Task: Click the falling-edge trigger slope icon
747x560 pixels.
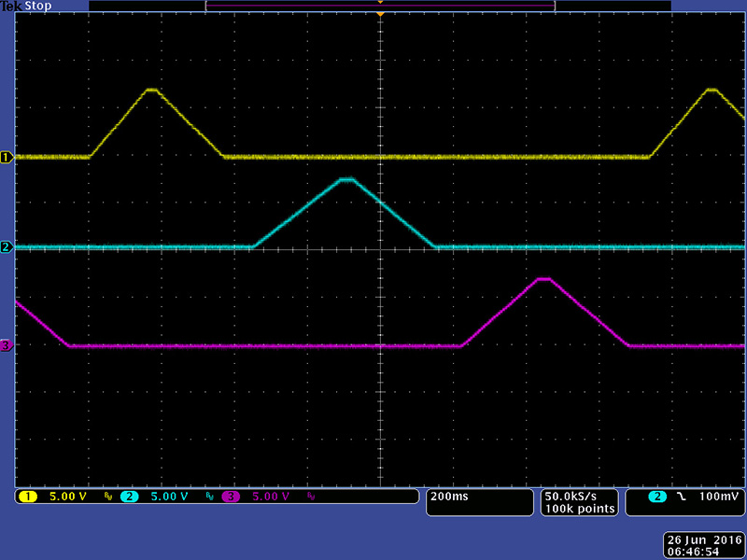Action: coord(681,497)
